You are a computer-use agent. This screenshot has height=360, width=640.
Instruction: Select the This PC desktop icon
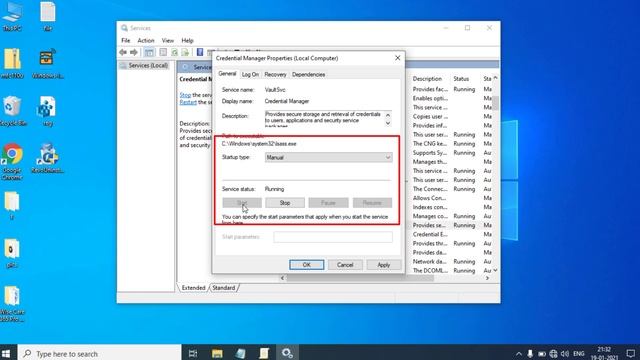12,16
